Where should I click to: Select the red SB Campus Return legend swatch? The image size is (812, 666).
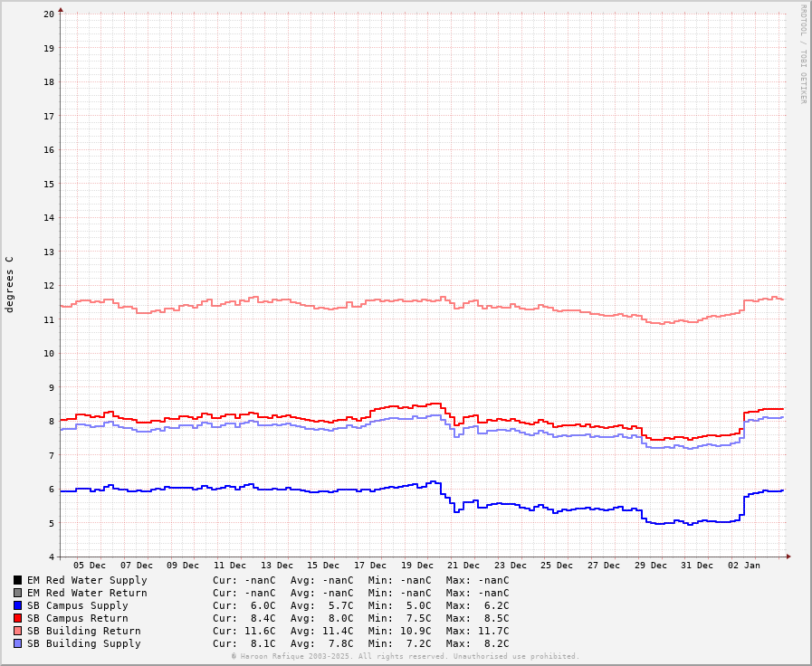[x=17, y=618]
